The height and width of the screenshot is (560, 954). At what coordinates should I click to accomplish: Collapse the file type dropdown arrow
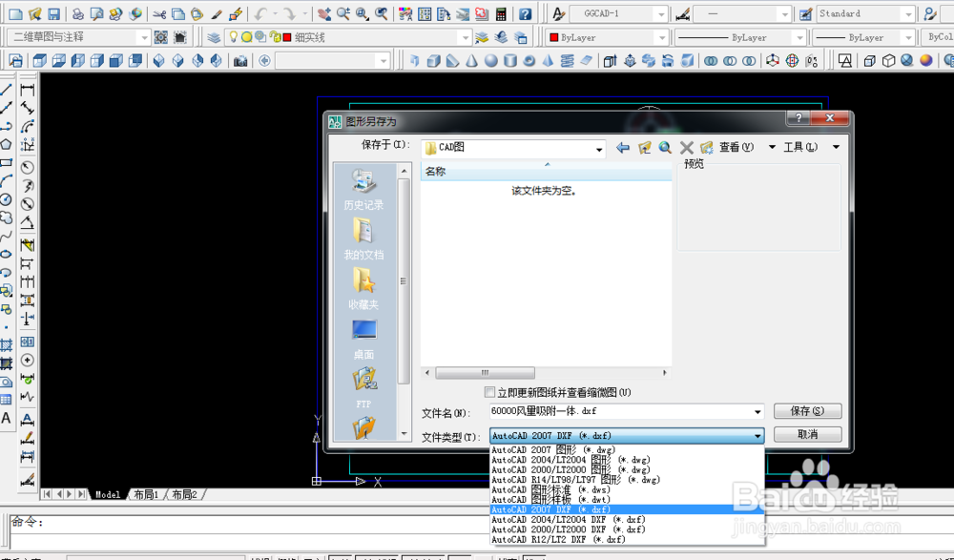[x=757, y=436]
